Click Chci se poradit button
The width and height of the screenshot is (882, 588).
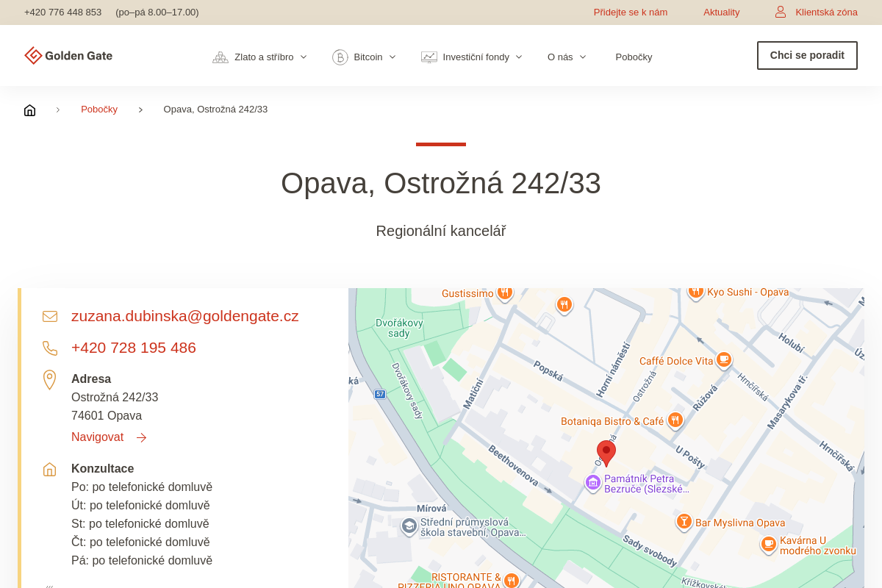pos(807,55)
